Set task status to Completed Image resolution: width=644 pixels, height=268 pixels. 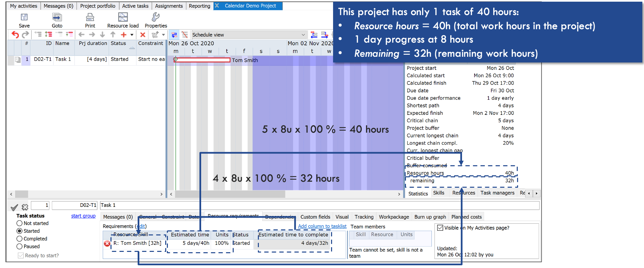pos(19,239)
